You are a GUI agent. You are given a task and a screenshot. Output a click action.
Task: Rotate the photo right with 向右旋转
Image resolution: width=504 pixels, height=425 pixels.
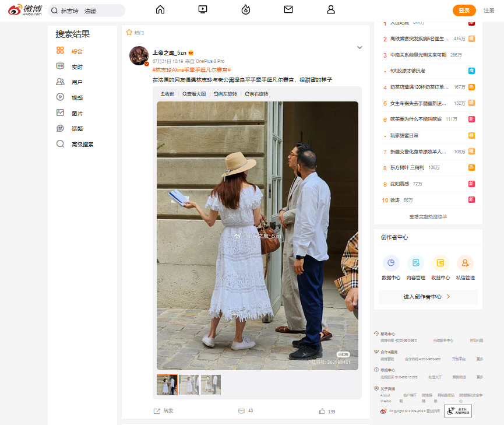click(256, 94)
